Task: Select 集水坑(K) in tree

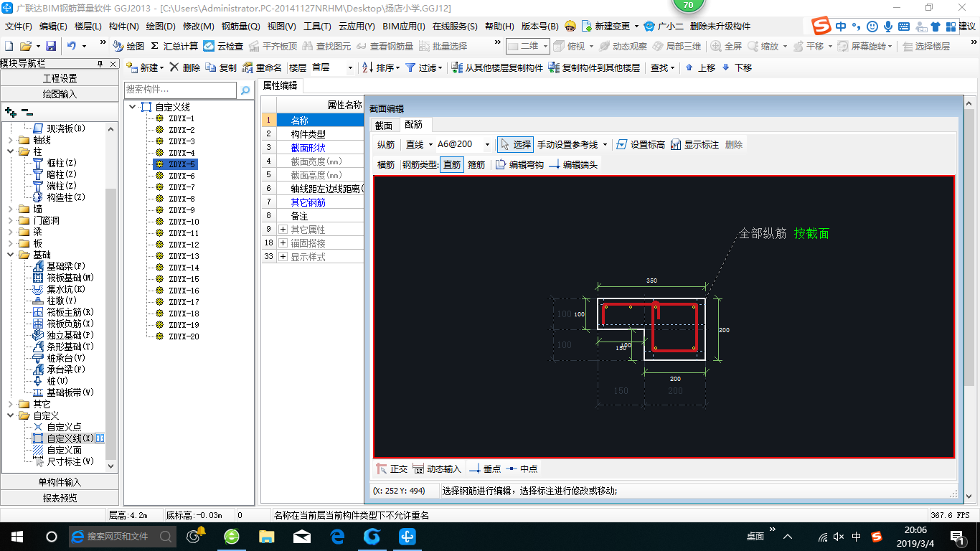Action: [66, 289]
